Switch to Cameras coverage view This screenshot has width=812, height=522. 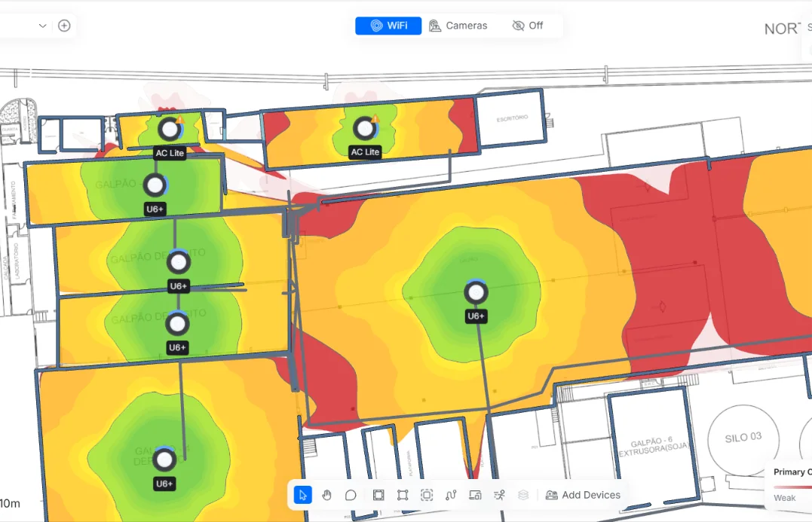[458, 26]
